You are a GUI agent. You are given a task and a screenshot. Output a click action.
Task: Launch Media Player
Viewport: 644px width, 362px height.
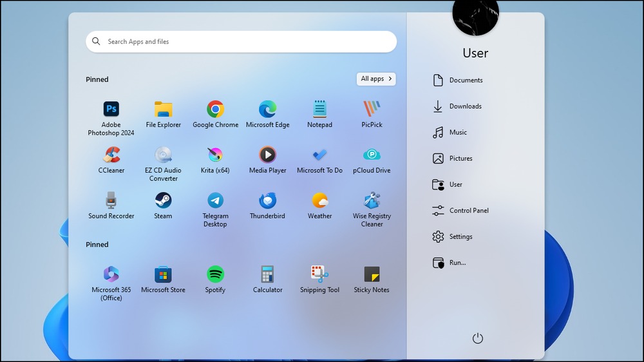click(x=267, y=160)
